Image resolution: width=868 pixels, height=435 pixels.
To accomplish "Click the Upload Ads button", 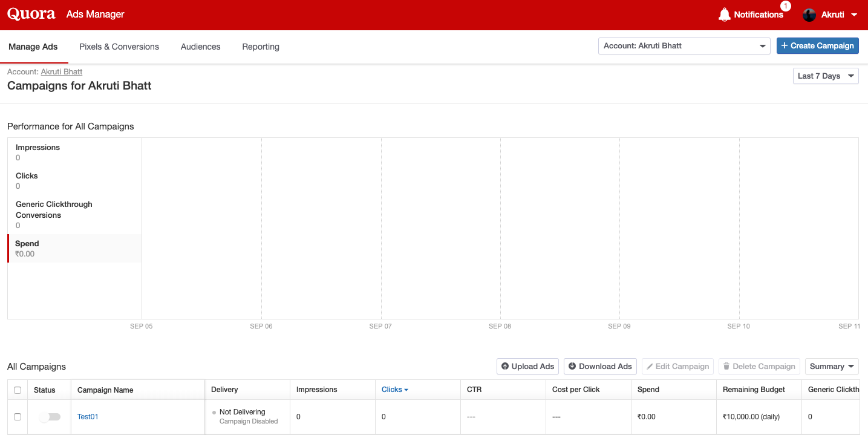I will point(527,367).
